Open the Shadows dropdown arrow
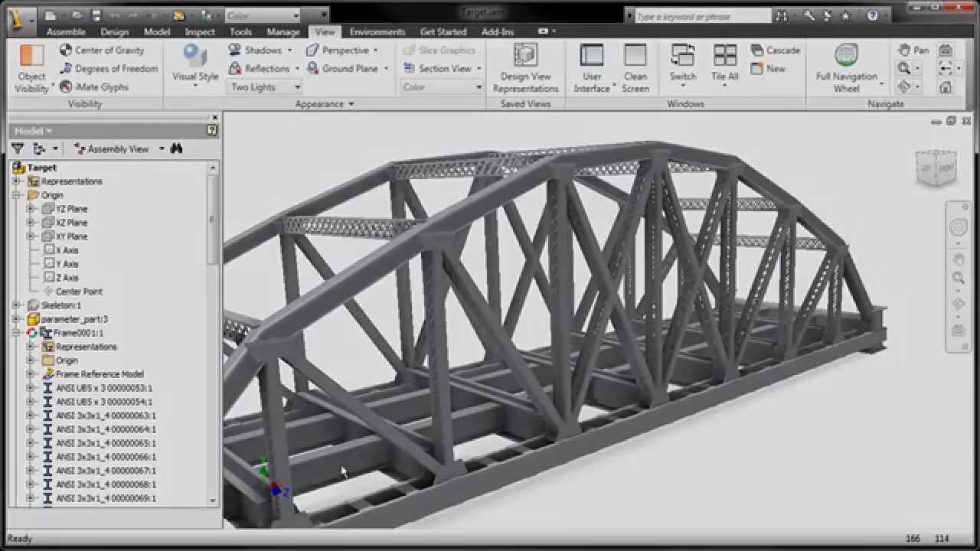 click(289, 51)
